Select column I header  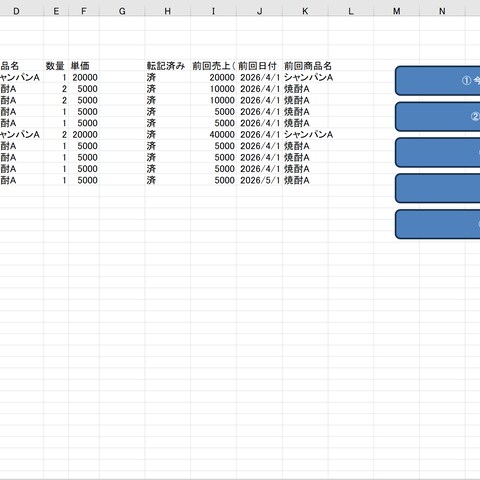(213, 11)
